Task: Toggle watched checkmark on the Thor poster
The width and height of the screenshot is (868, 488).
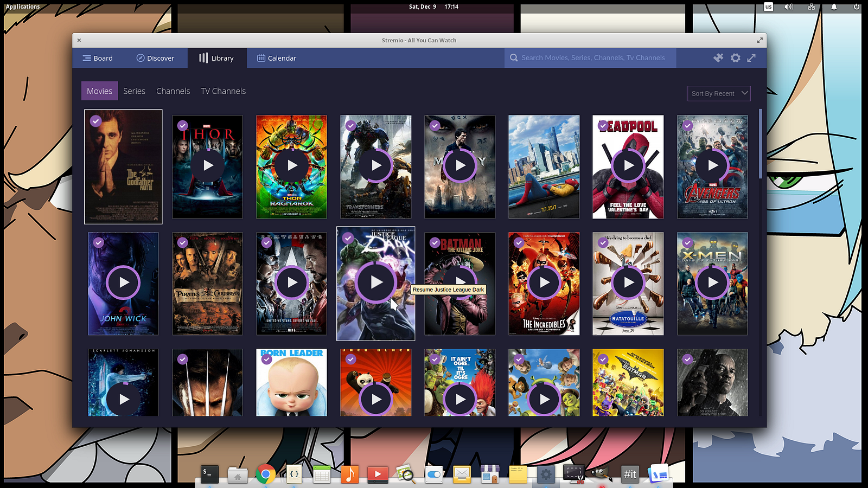Action: (x=183, y=125)
